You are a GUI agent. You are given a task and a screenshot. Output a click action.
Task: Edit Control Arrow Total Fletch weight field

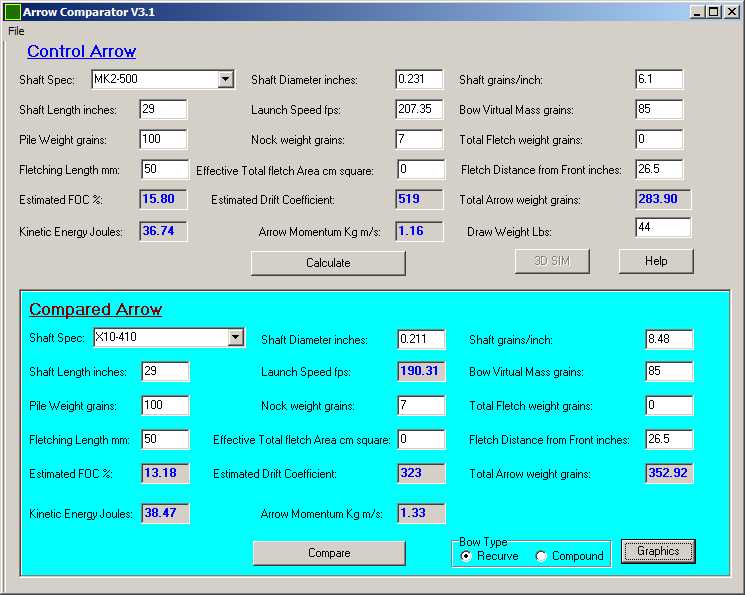659,139
